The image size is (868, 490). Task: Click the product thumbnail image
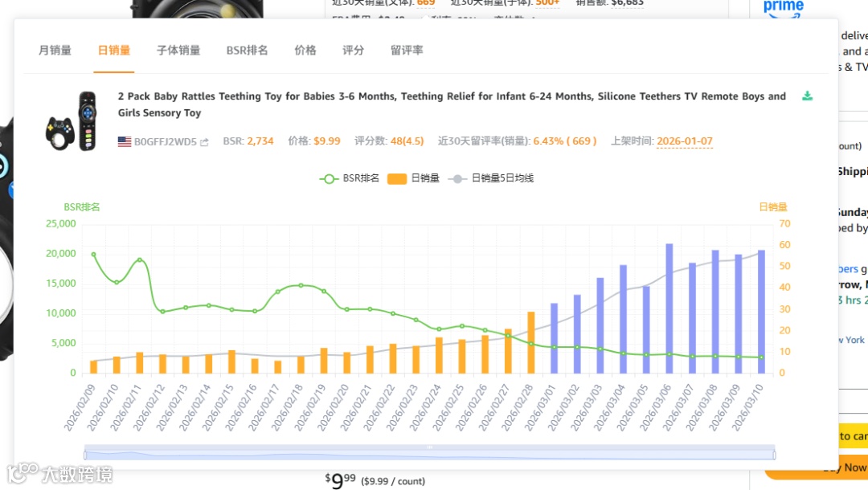click(71, 121)
